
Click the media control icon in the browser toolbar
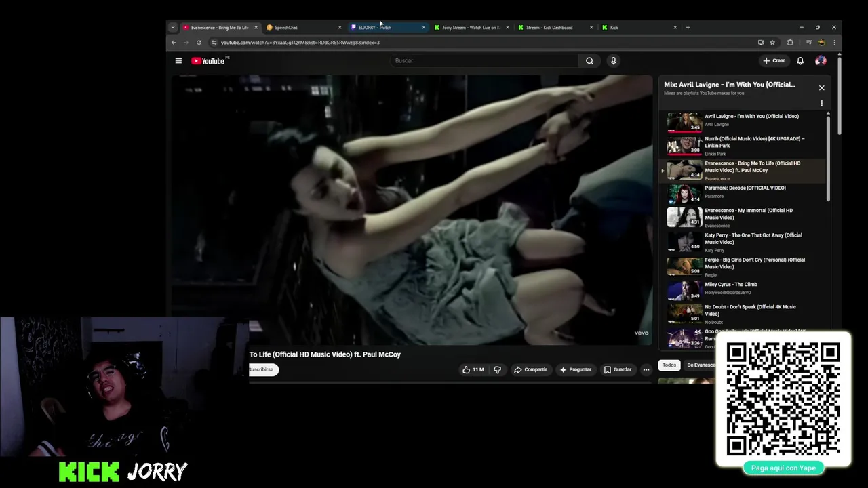click(x=809, y=43)
